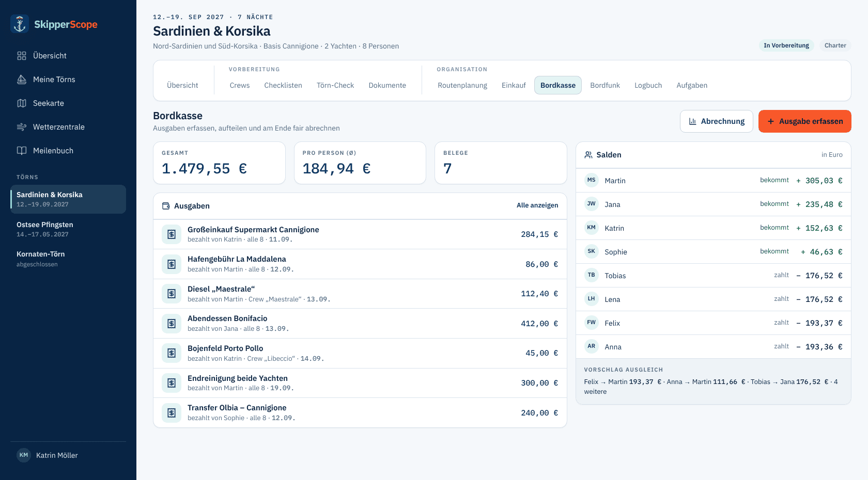This screenshot has height=480, width=868.
Task: Click receipt icon of Großeinkauf Supermarkt Cannigione
Action: (172, 234)
